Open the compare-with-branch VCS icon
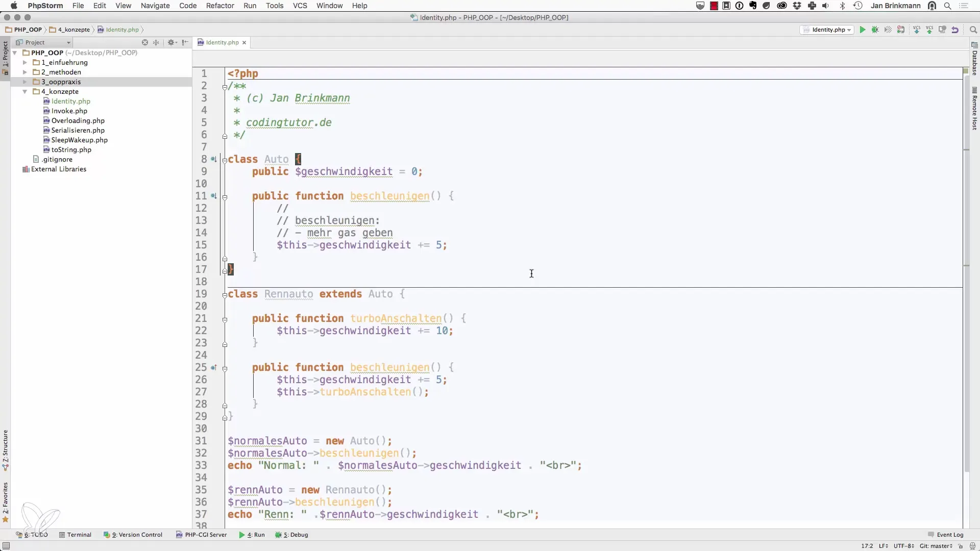 [x=942, y=30]
